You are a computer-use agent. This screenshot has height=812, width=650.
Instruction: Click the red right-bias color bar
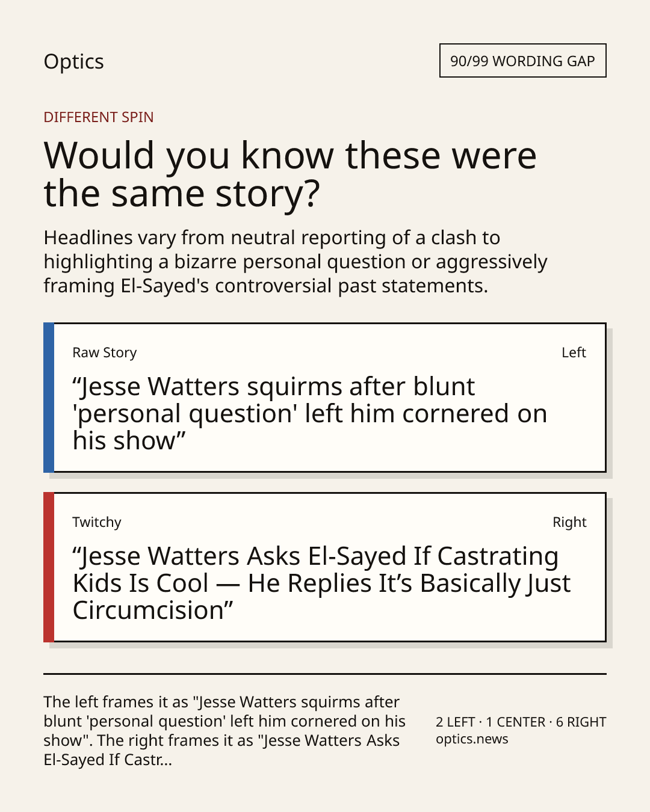pyautogui.click(x=49, y=567)
